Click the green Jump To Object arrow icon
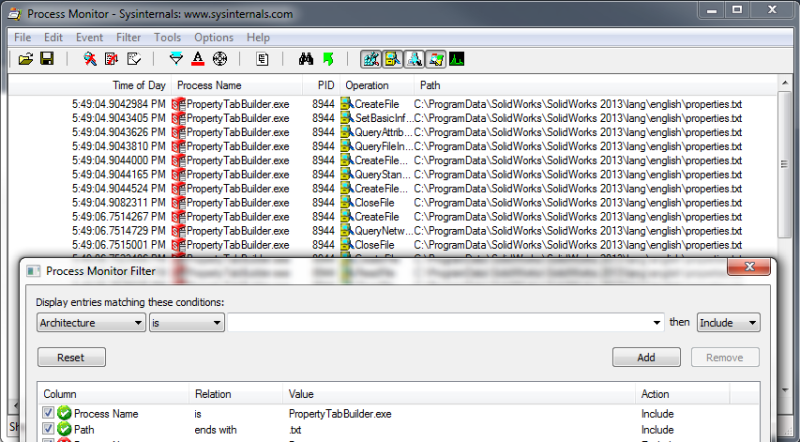Viewport: 800px width, 442px height. (328, 59)
